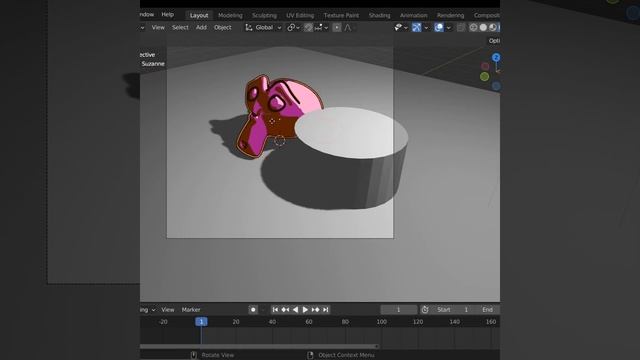Screen dimensions: 640x360
Task: Switch to the Layout workspace tab
Action: point(199,15)
